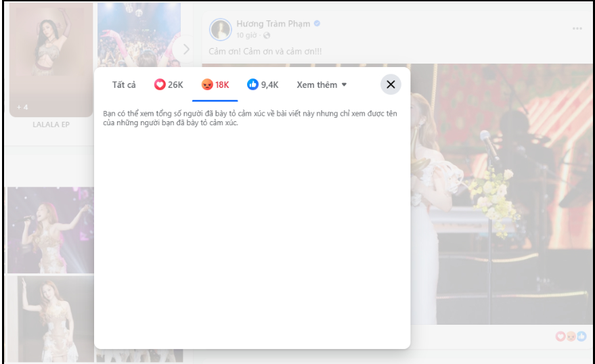
Task: Click the verified badge next to name
Action: pos(317,24)
